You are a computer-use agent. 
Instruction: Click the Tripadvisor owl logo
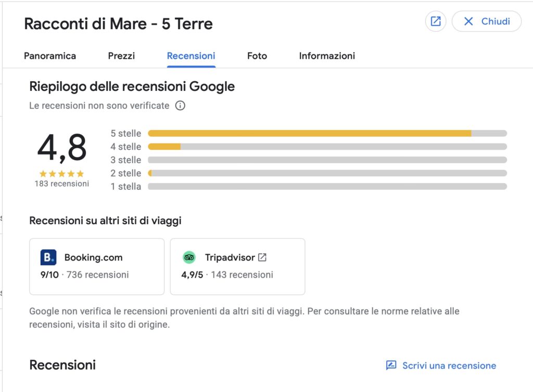click(189, 257)
